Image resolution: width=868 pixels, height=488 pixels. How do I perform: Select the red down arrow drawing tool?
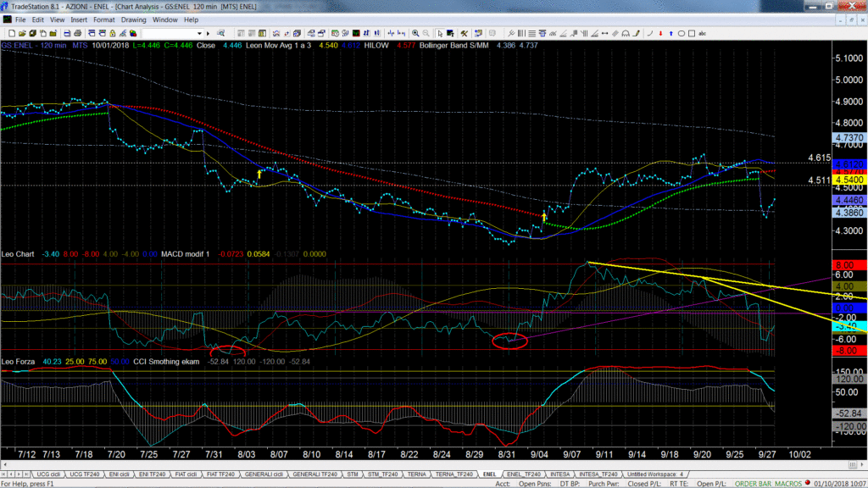660,34
